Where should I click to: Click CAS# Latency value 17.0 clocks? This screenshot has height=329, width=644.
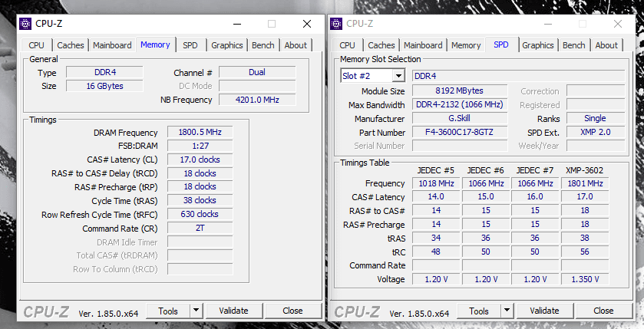point(200,160)
